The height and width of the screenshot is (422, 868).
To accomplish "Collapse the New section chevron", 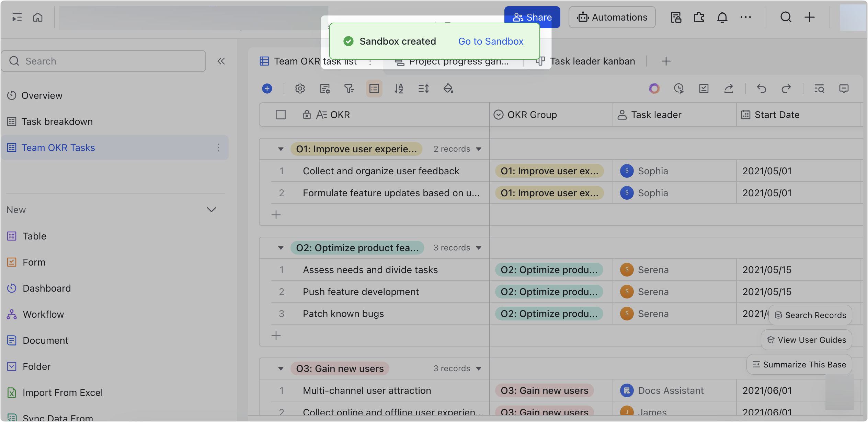I will (x=212, y=210).
